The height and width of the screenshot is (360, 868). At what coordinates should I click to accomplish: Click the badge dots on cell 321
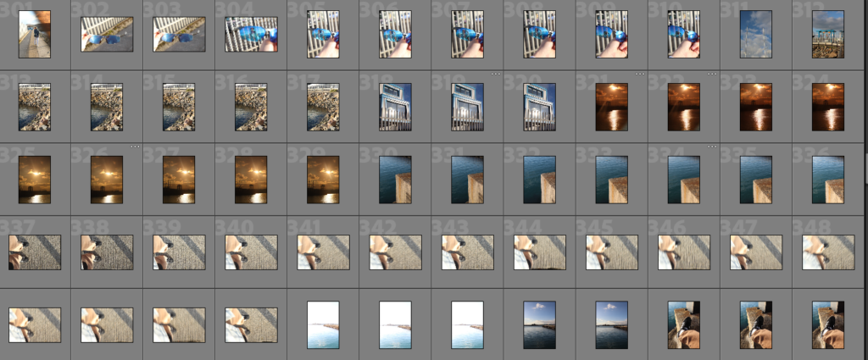point(640,75)
